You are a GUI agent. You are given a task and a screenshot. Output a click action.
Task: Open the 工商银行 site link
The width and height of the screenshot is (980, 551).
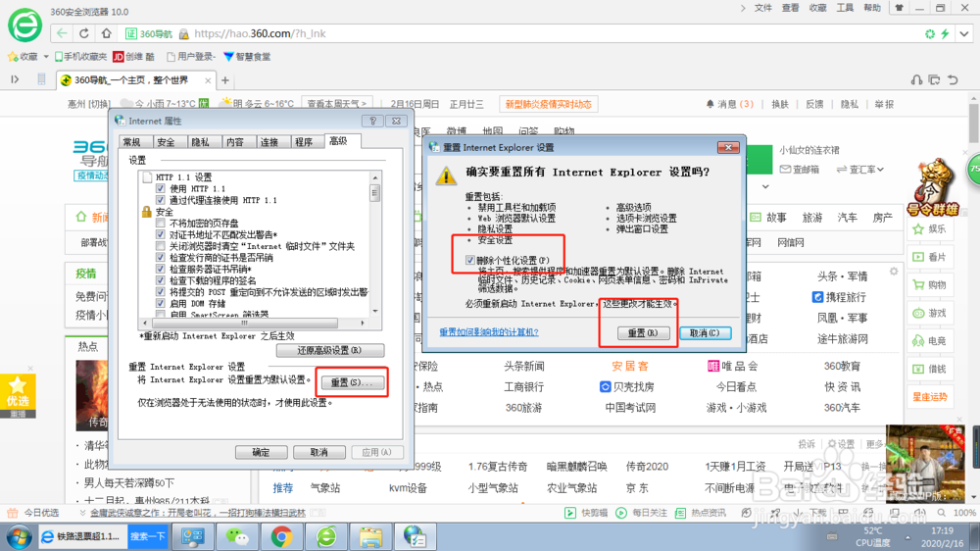pos(523,387)
